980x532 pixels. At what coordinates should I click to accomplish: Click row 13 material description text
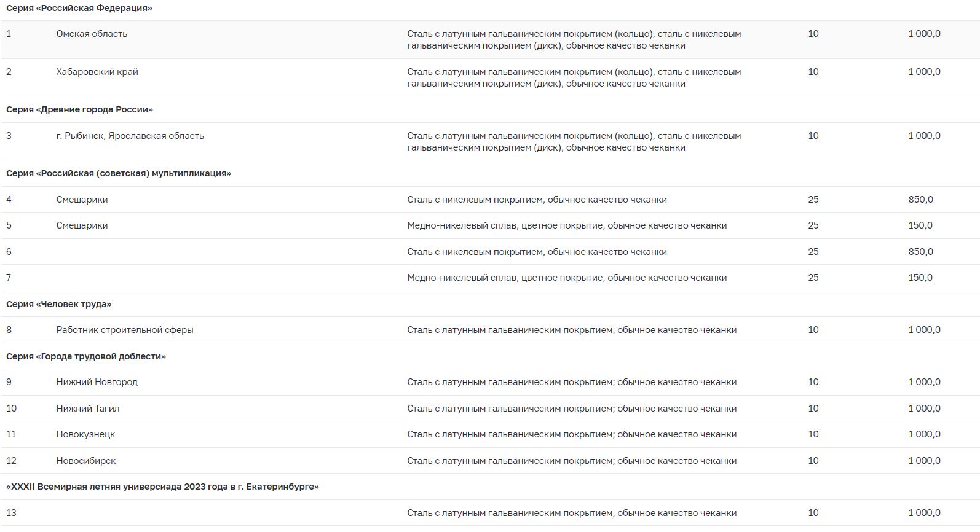coord(572,513)
